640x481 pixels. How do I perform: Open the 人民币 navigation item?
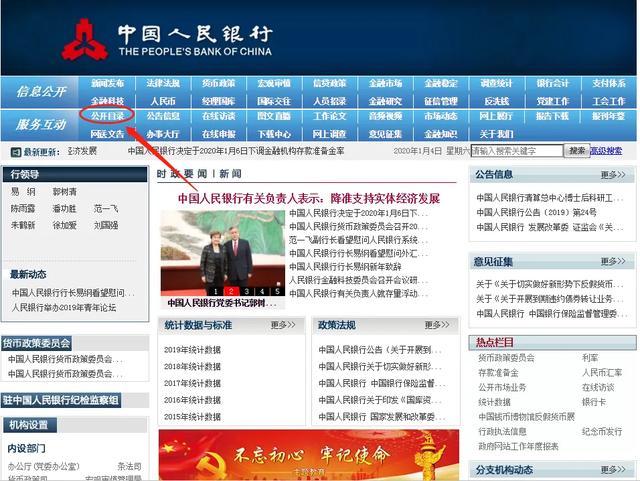pos(163,101)
